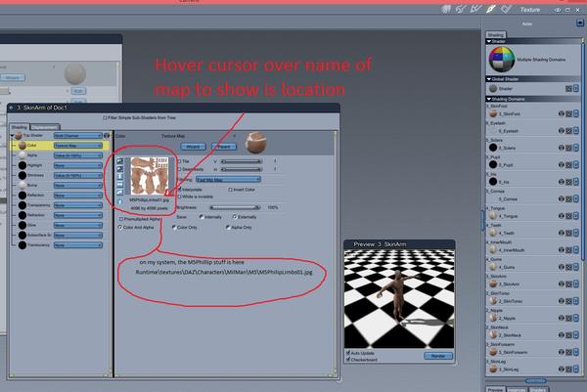Open edit icon for 3_SkinArm in Shading Domains
The image size is (587, 392).
point(568,283)
